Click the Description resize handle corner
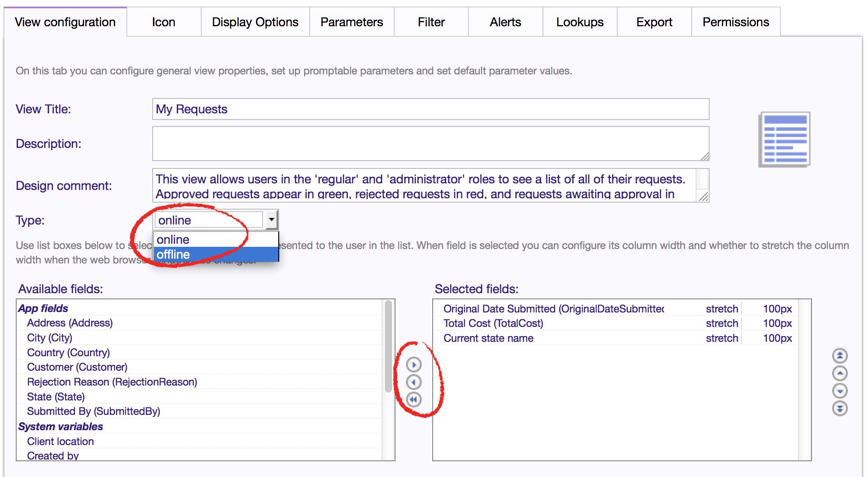The image size is (868, 477). (x=704, y=156)
